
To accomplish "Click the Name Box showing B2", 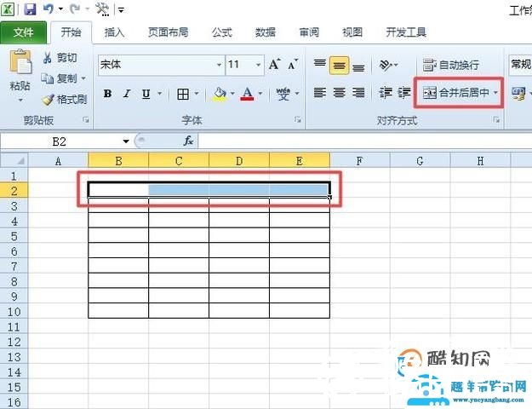I will (x=60, y=141).
